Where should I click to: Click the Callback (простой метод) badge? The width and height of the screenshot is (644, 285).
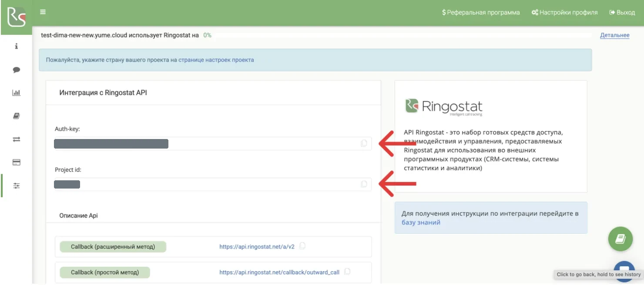[x=105, y=272]
